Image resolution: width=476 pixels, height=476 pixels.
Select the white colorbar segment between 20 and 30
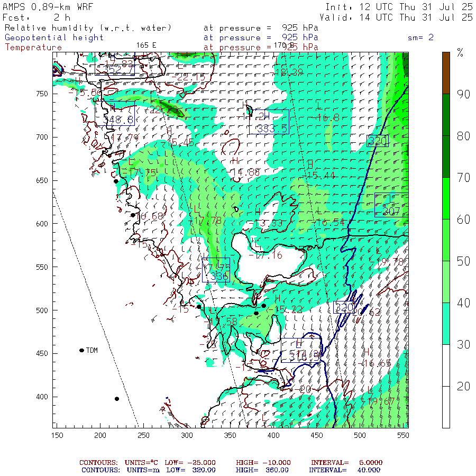coord(446,365)
